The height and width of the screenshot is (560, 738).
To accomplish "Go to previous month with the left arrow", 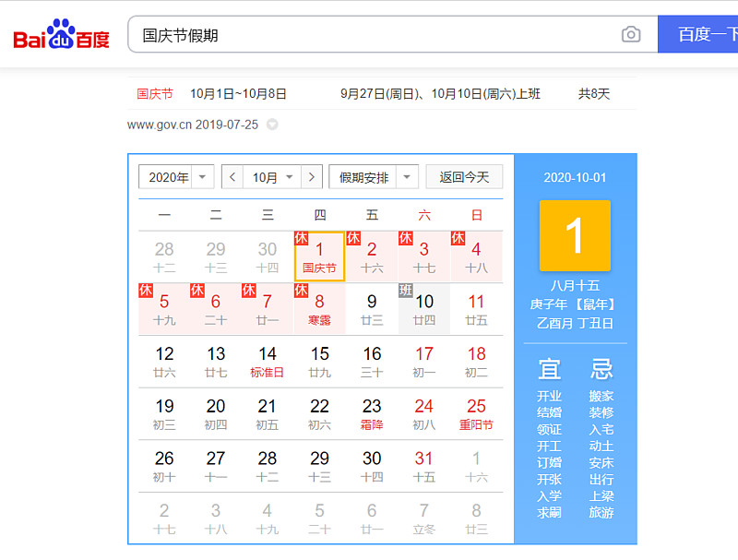I will click(232, 176).
